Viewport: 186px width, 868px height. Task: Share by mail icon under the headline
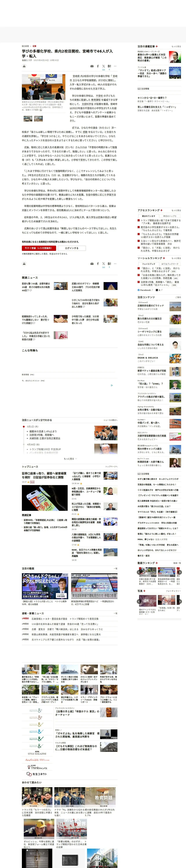coord(92,66)
